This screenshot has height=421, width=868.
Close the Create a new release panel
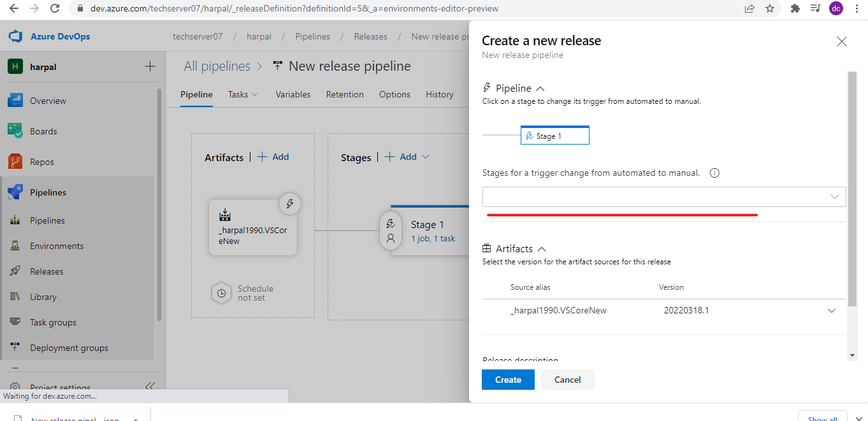[842, 41]
